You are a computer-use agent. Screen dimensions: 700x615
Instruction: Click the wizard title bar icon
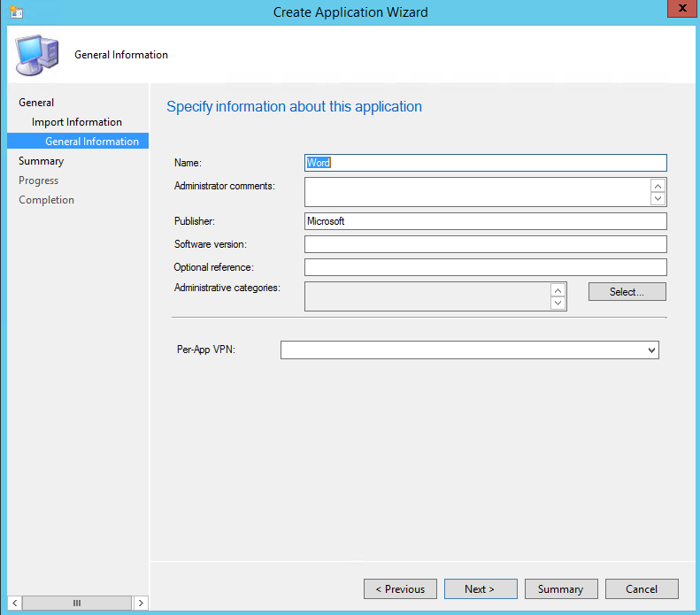click(x=17, y=12)
